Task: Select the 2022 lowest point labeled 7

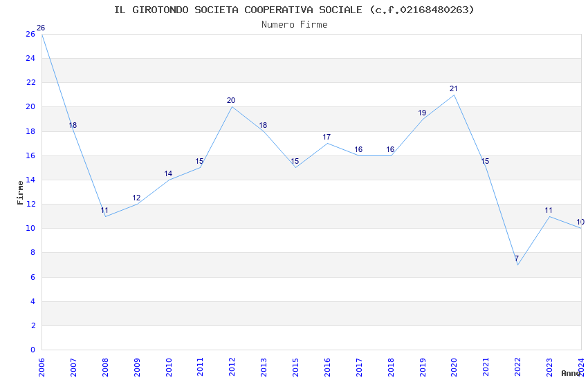Action: click(517, 258)
